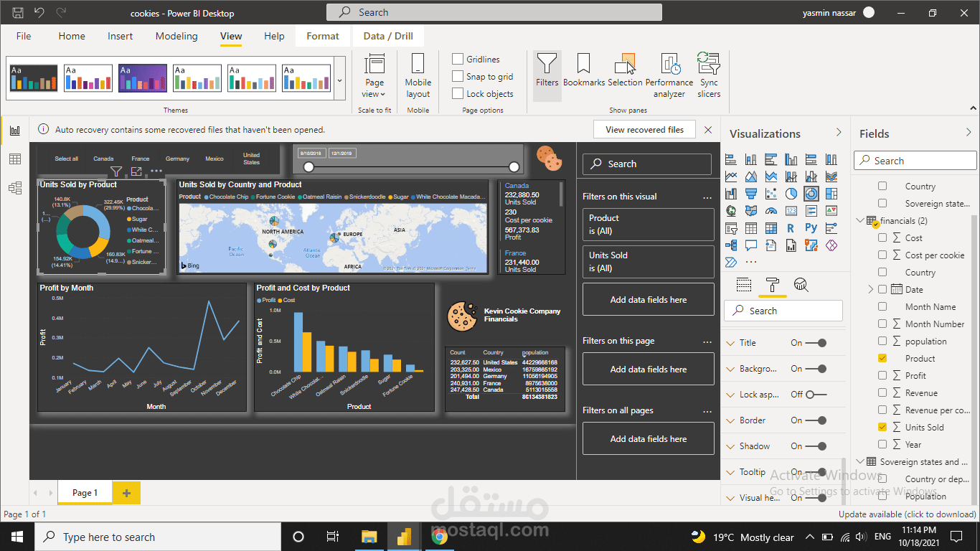Open the Page view dropdown
This screenshot has width=980, height=551.
pos(374,75)
